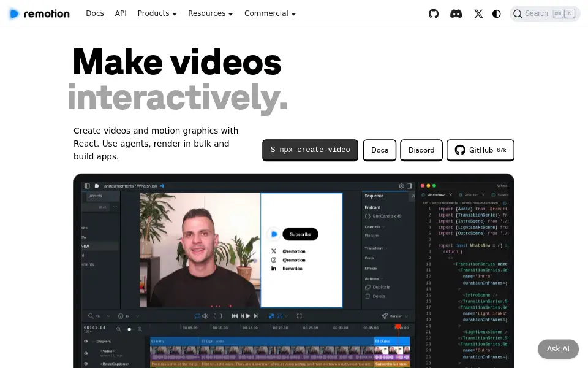Screen dimensions: 588x368
Task: Expand the Commercial dropdown menu
Action: point(270,13)
